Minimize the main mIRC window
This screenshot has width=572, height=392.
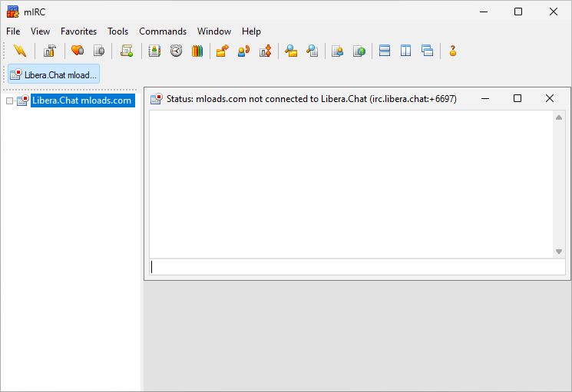click(x=484, y=12)
